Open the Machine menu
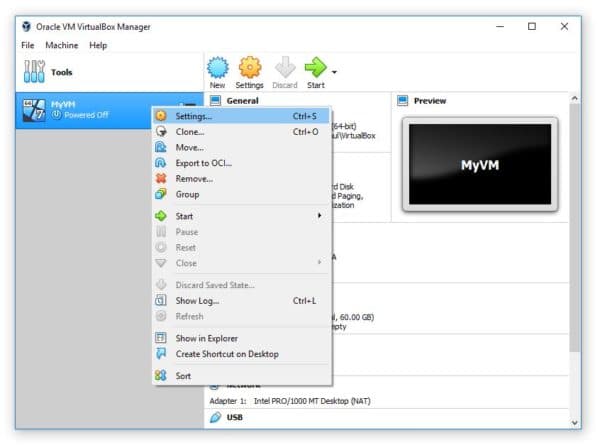This screenshot has width=600, height=445. point(61,45)
